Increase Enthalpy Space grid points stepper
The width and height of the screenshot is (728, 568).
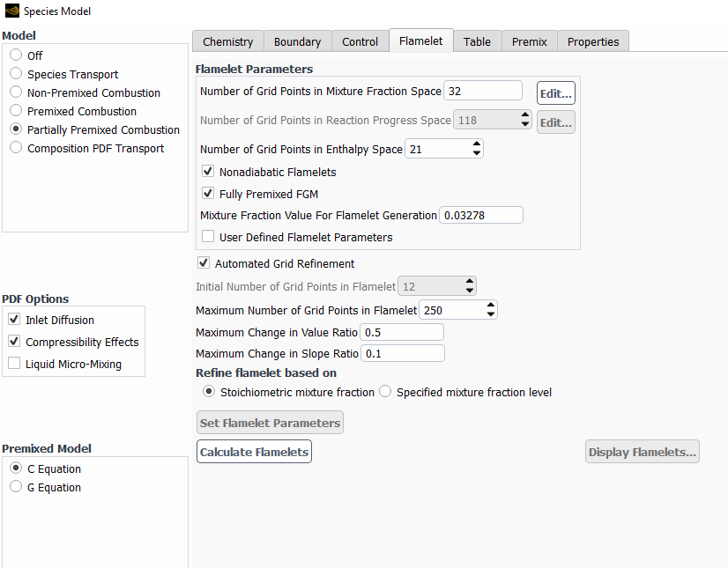(x=476, y=144)
